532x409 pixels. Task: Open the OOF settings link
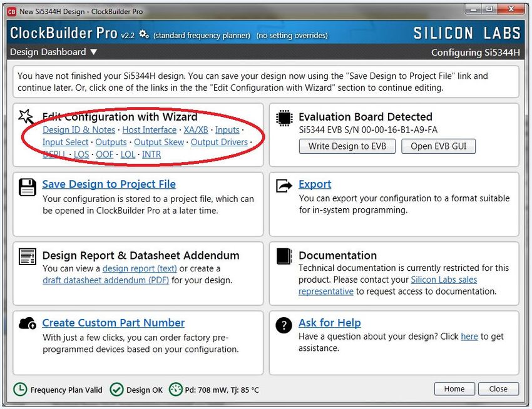105,154
